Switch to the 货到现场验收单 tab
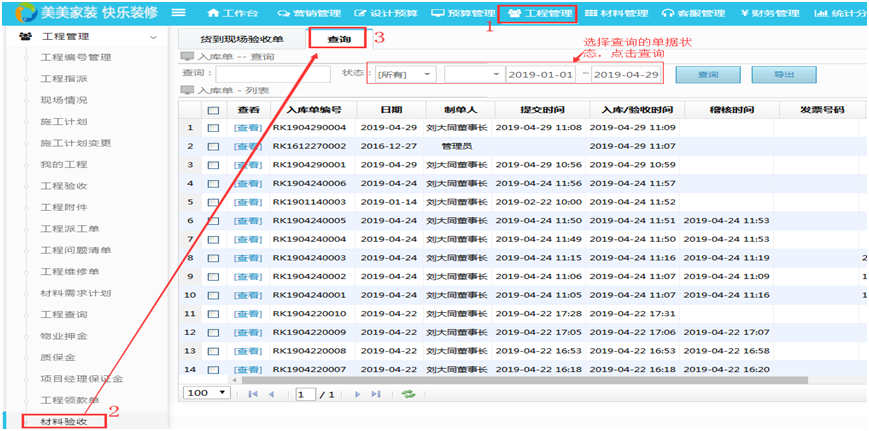 coord(242,39)
